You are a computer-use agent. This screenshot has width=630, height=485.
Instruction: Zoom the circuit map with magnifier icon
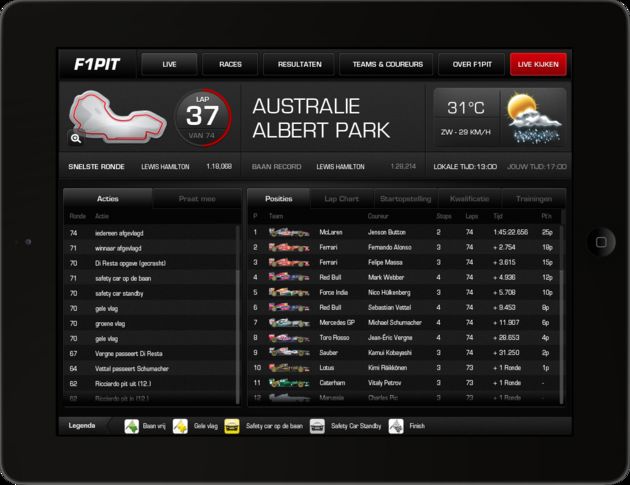pyautogui.click(x=76, y=139)
